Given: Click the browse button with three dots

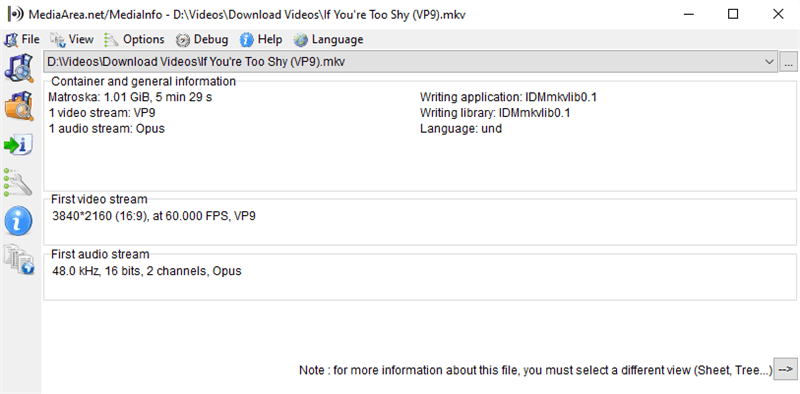Looking at the screenshot, I should click(x=788, y=62).
